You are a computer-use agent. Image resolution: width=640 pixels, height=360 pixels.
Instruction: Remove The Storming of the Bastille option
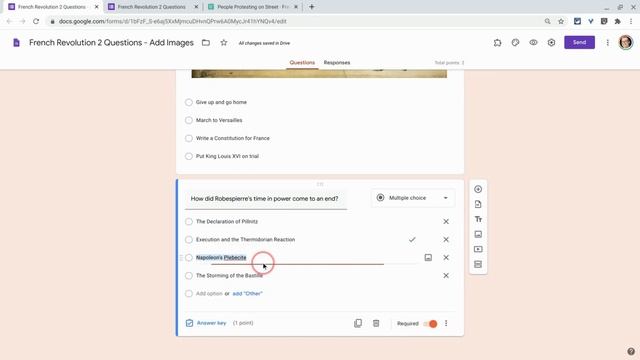(x=446, y=276)
